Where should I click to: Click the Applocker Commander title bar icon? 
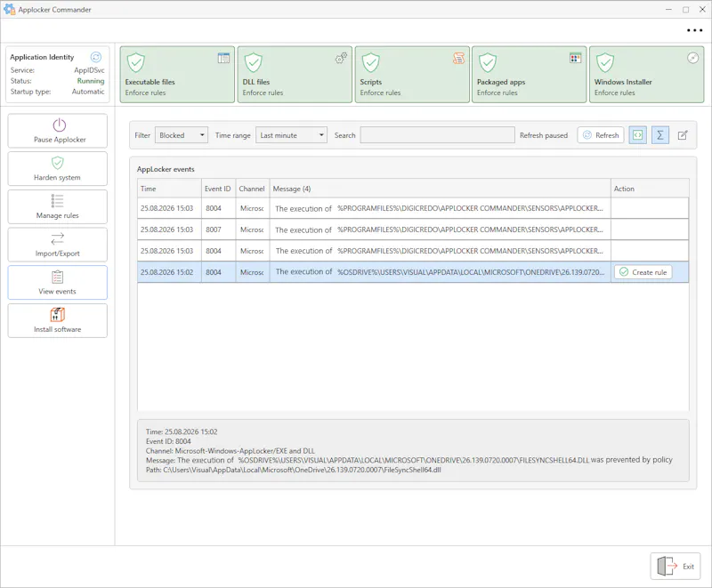pyautogui.click(x=9, y=9)
